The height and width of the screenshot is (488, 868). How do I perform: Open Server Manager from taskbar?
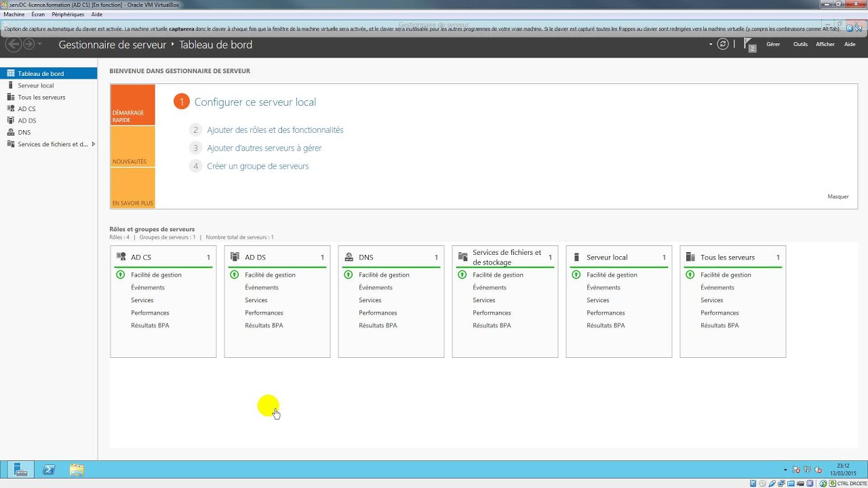click(x=21, y=469)
